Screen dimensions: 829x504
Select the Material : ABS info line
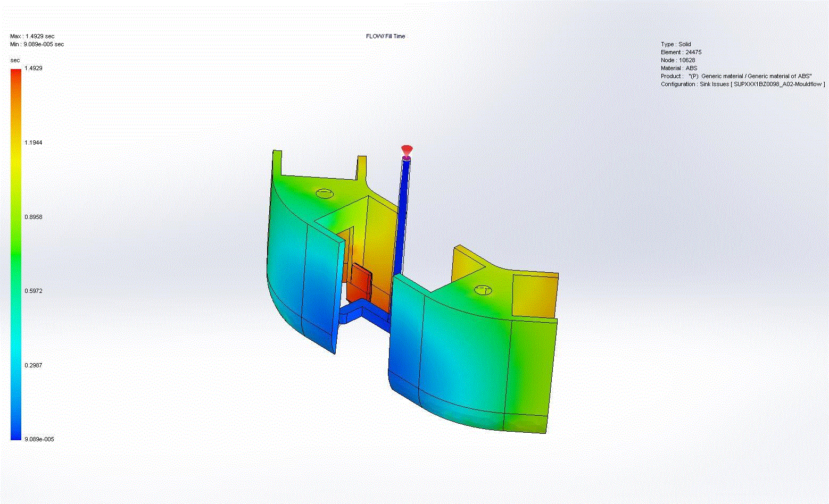(679, 68)
